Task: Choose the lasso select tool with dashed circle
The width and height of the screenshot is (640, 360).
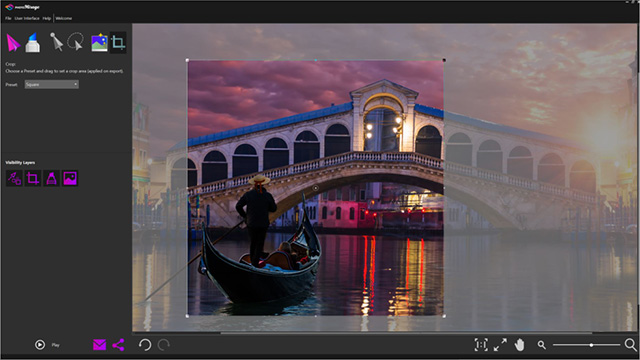Action: (x=76, y=42)
